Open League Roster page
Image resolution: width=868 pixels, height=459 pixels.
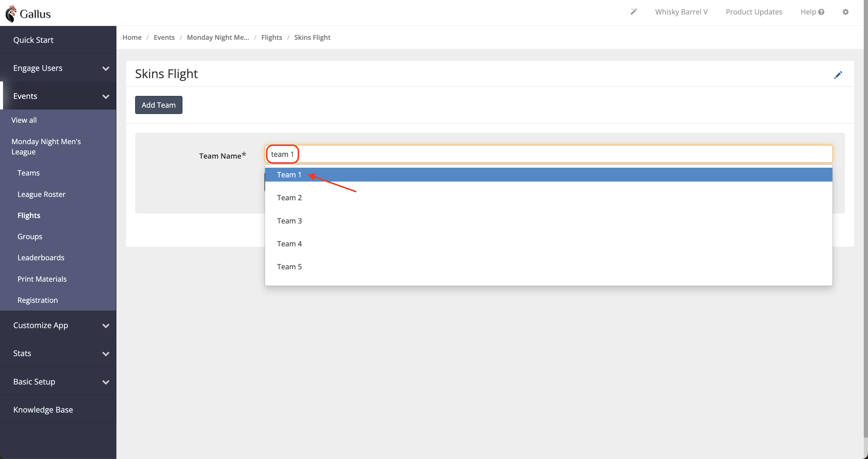click(41, 194)
